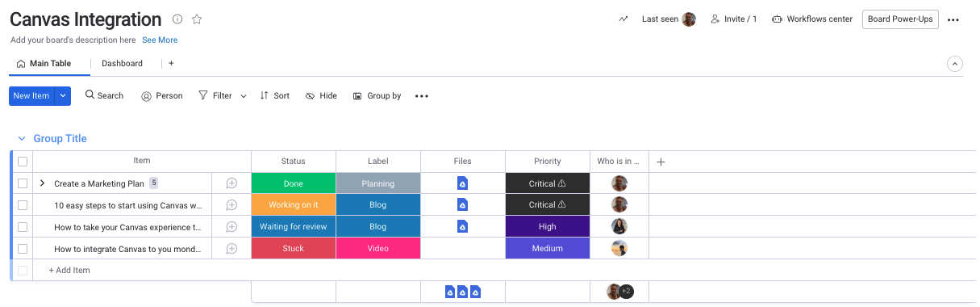Change the Planning label cell

point(378,183)
